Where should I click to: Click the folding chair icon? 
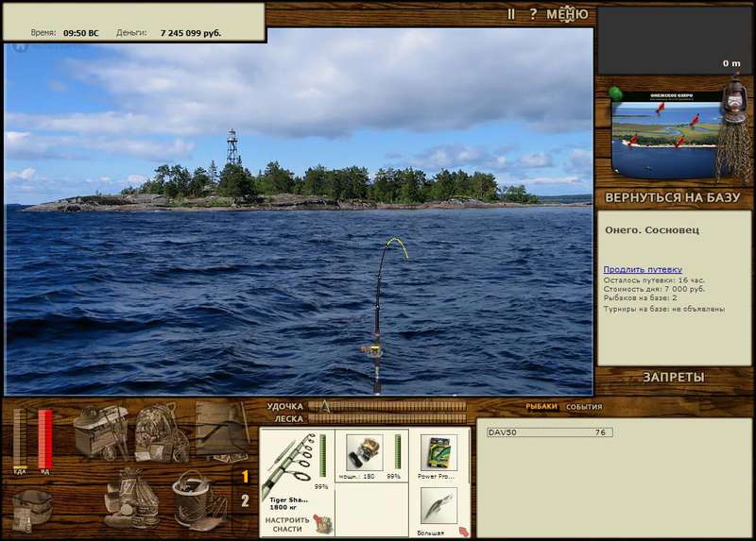pyautogui.click(x=223, y=431)
